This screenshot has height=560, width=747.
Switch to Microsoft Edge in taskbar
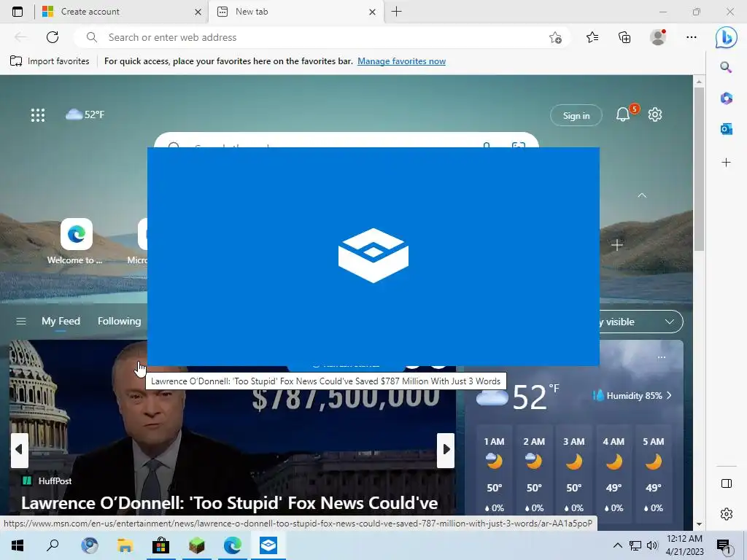click(232, 545)
